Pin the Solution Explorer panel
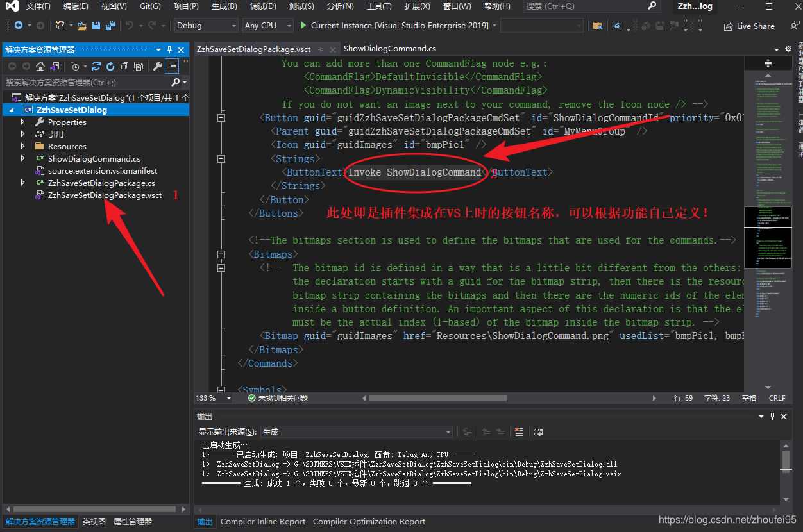803x532 pixels. tap(170, 49)
